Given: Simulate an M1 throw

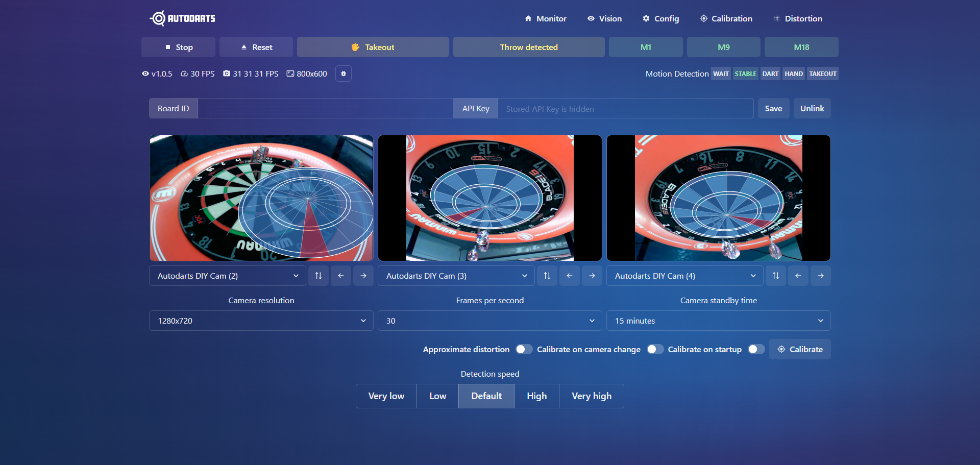Looking at the screenshot, I should (646, 47).
